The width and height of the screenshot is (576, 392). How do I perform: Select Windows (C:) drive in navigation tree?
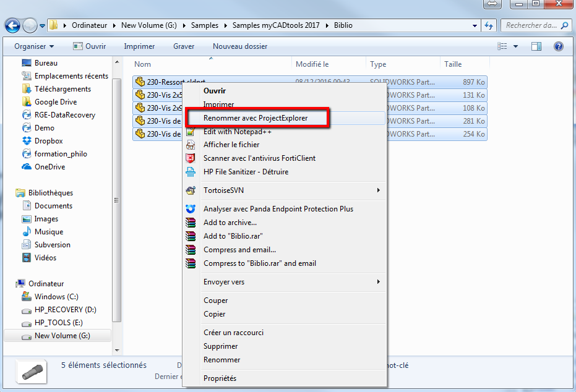coord(56,297)
